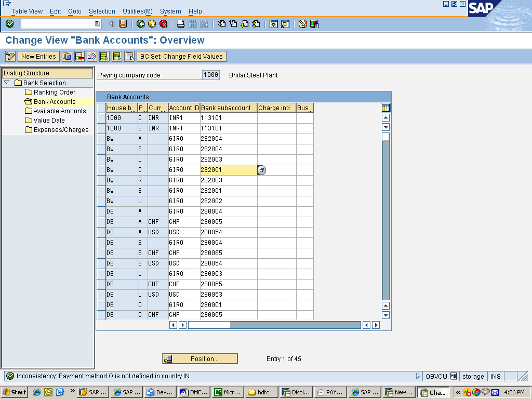Image resolution: width=532 pixels, height=399 pixels.
Task: Click the BC Set: Change Field Values button
Action: (181, 57)
